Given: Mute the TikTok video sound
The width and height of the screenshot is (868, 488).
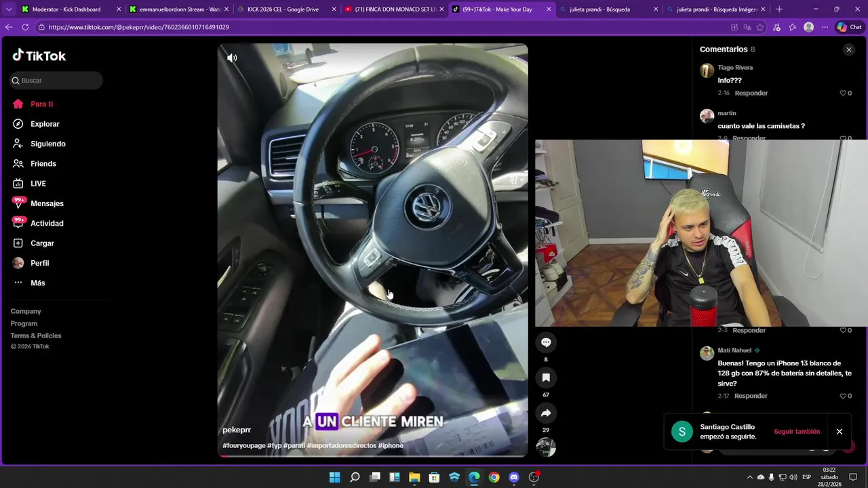Looking at the screenshot, I should [232, 58].
